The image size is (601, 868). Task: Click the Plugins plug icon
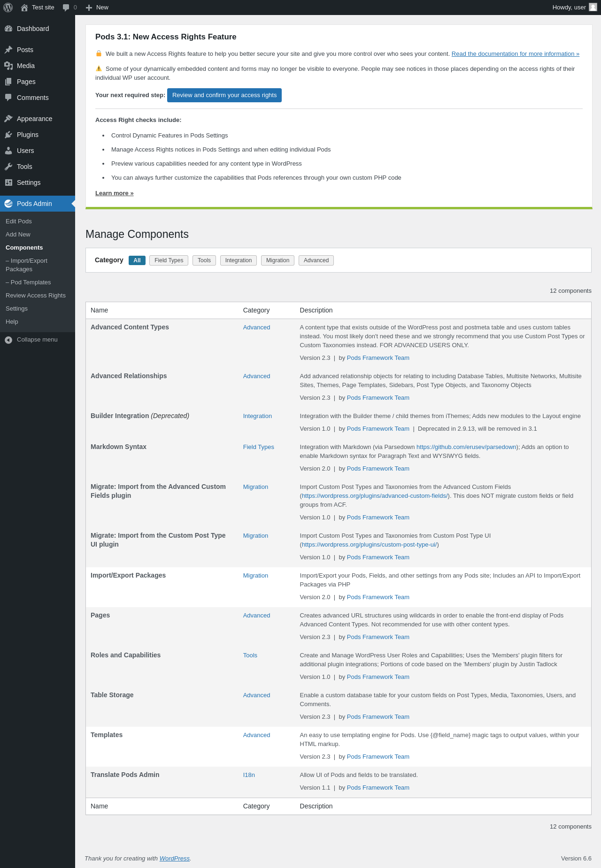pyautogui.click(x=8, y=135)
